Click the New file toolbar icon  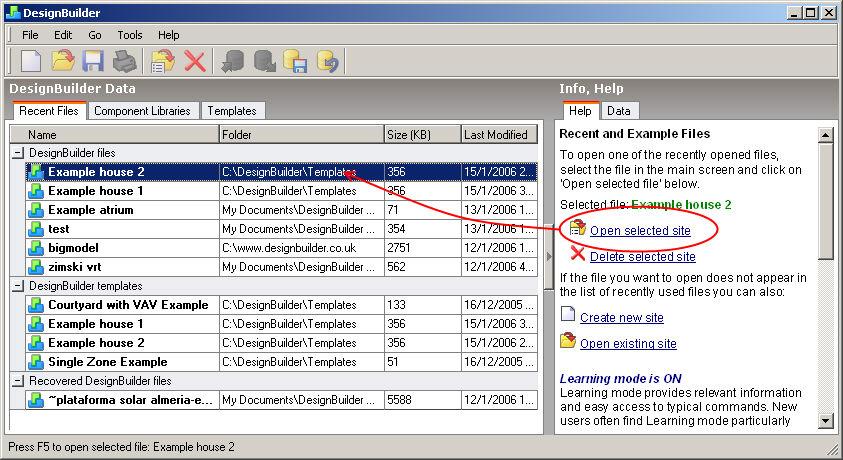coord(31,61)
